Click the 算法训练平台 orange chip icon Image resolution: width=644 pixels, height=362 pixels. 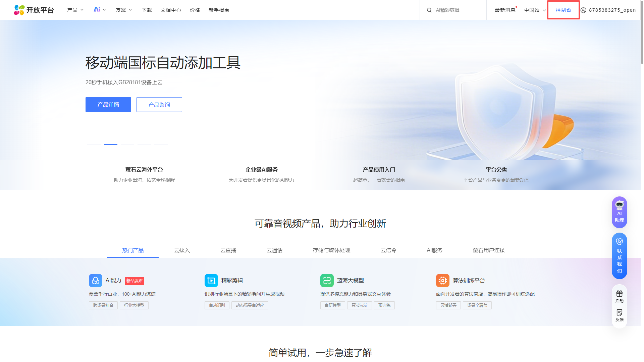click(x=442, y=281)
